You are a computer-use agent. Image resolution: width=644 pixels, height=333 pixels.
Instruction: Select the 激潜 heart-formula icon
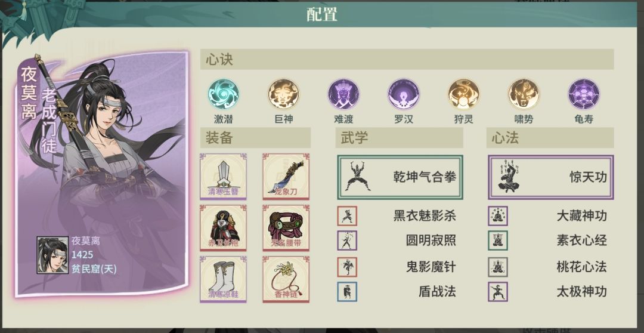(223, 94)
